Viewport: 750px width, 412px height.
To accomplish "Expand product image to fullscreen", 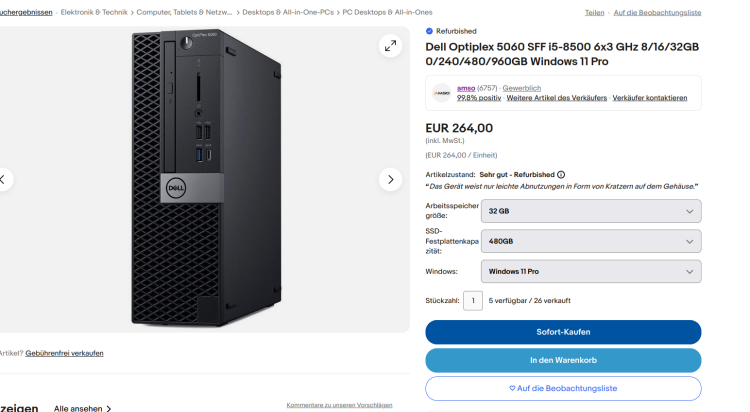I will click(390, 45).
